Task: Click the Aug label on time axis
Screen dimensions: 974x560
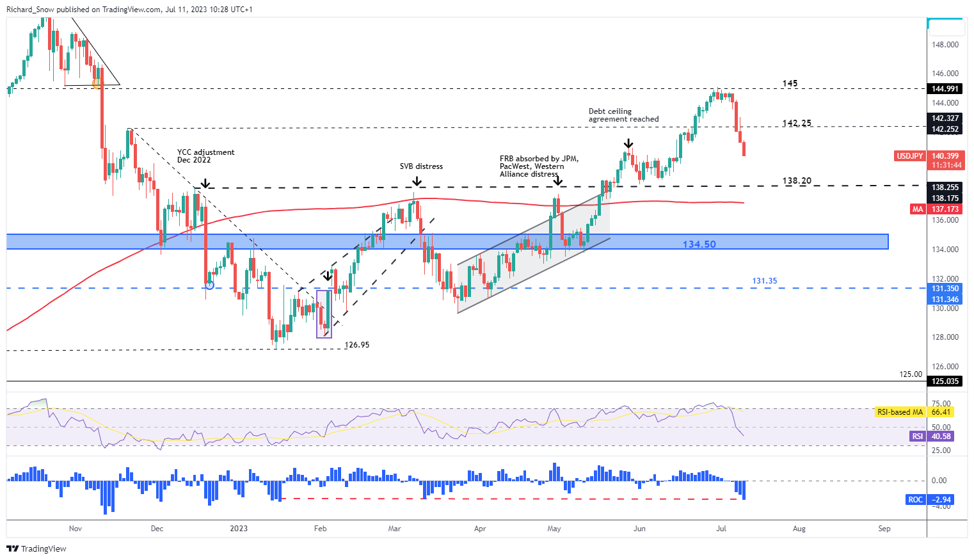Action: click(x=799, y=529)
